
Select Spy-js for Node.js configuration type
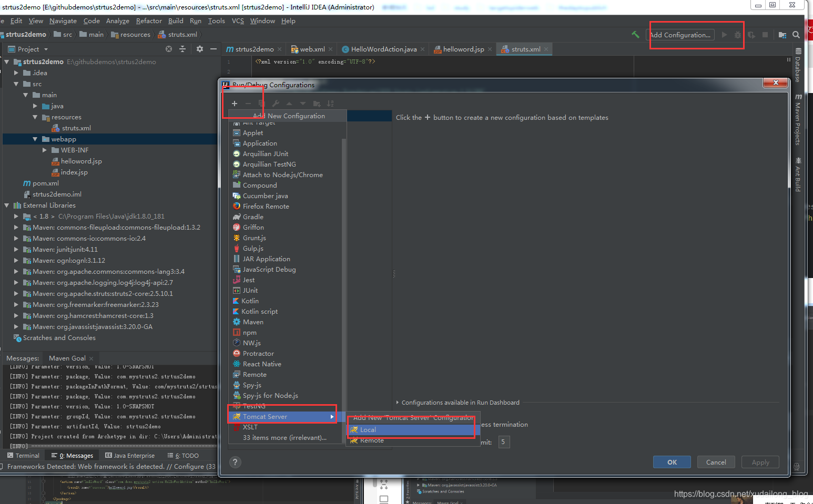pyautogui.click(x=266, y=396)
